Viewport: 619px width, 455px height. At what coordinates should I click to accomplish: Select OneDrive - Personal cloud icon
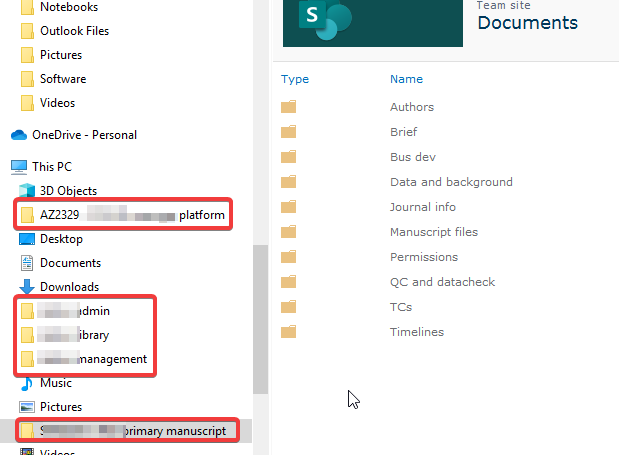pos(19,135)
